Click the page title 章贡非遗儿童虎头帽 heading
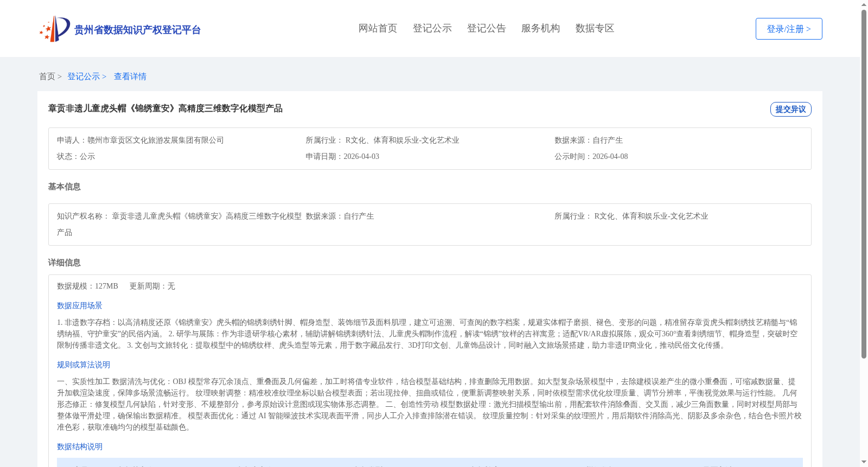 (x=165, y=108)
